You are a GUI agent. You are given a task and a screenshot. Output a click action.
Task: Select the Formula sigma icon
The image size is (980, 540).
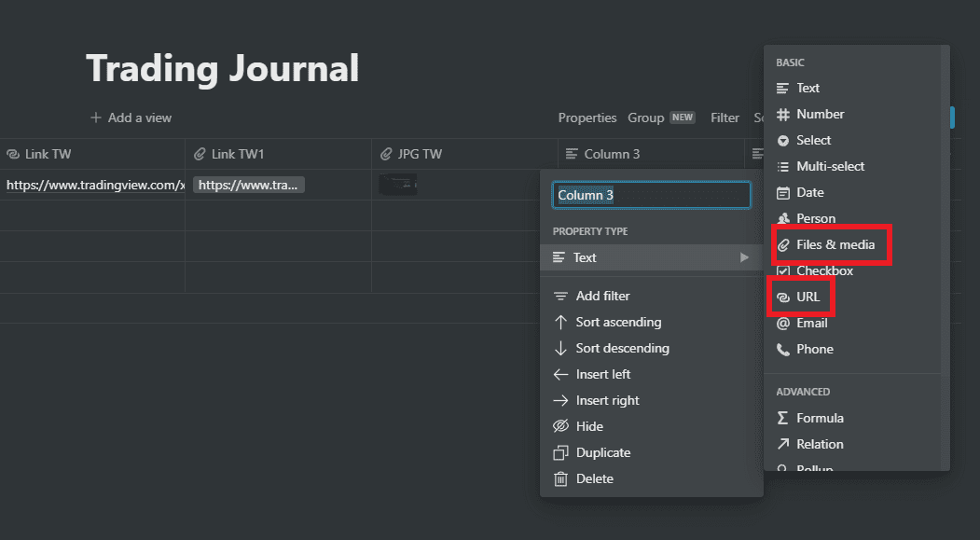click(782, 418)
